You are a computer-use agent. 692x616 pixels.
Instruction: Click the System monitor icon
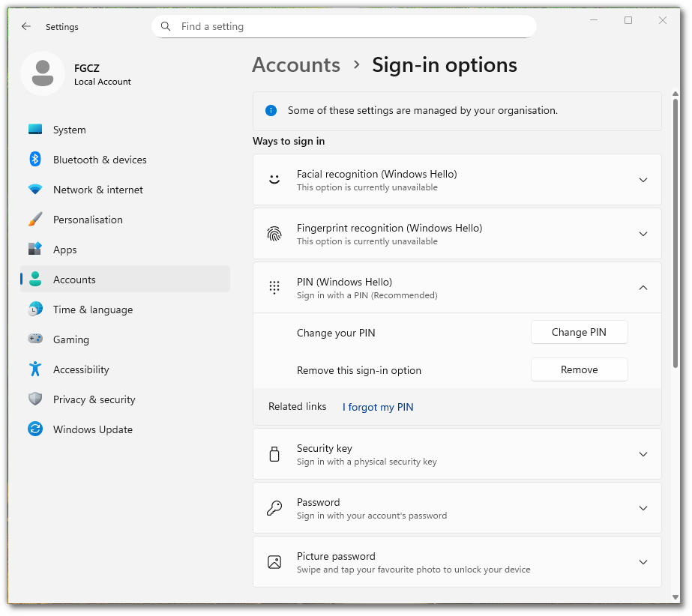click(35, 130)
